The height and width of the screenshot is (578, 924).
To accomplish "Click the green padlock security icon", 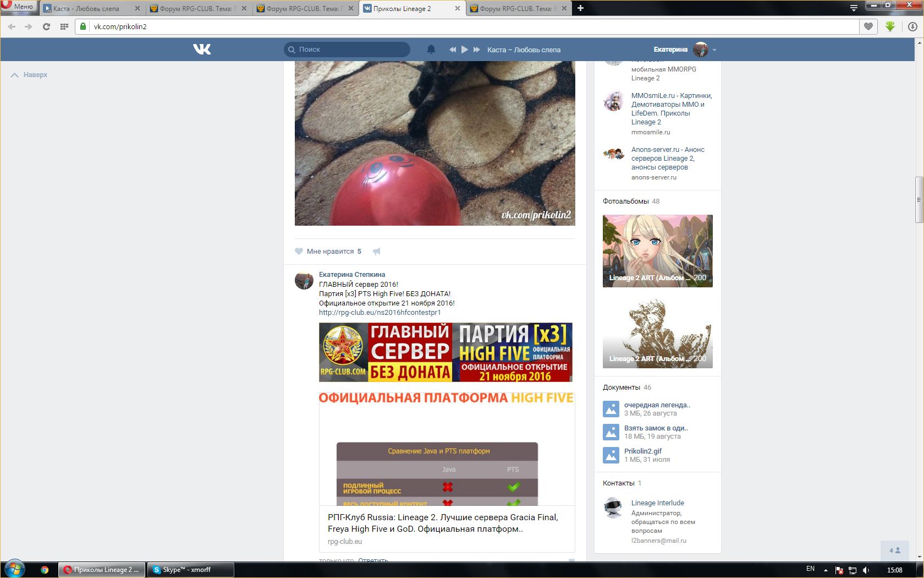I will tap(83, 26).
